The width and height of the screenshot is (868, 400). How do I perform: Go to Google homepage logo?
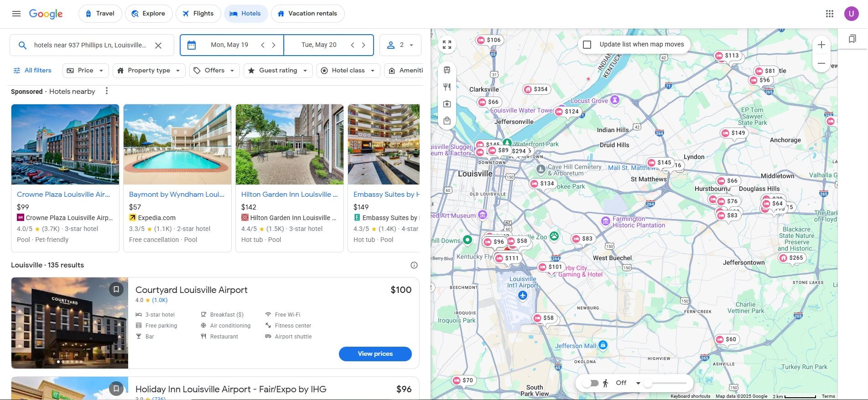(46, 14)
